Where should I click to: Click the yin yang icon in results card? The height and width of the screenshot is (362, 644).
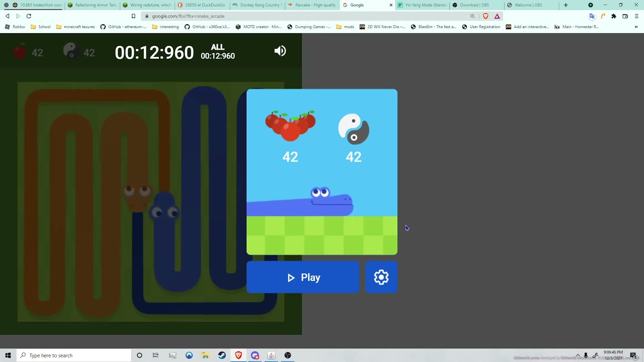tap(354, 129)
